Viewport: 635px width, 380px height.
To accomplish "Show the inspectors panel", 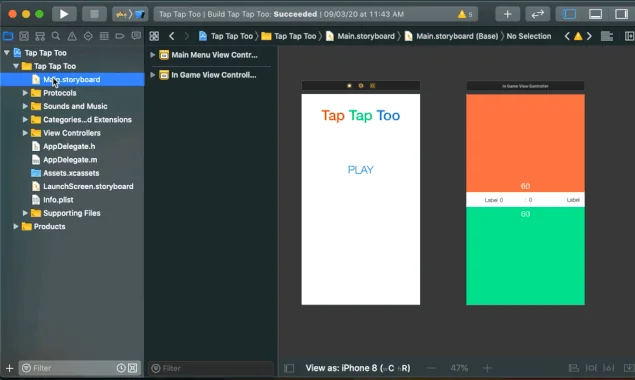I will [x=621, y=14].
